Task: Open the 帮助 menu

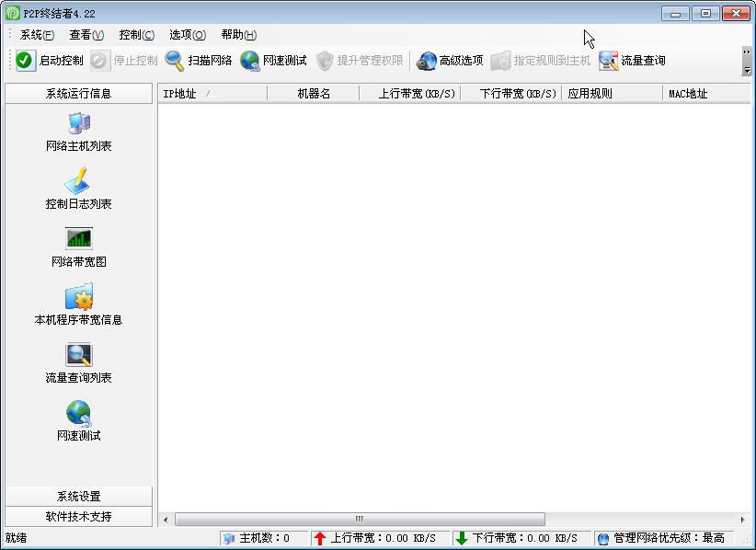Action: pyautogui.click(x=236, y=35)
